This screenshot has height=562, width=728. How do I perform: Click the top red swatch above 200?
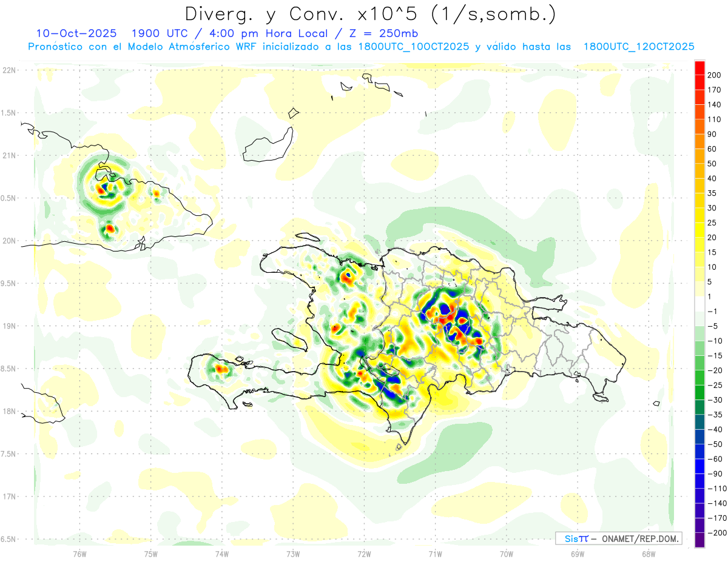click(x=699, y=68)
